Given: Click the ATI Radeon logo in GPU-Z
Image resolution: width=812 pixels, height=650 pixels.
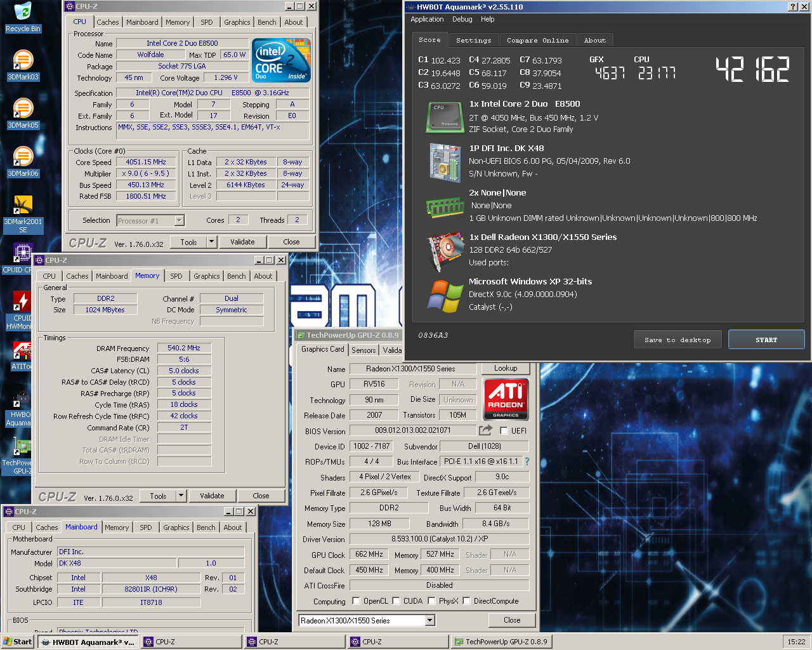Looking at the screenshot, I should [x=506, y=399].
